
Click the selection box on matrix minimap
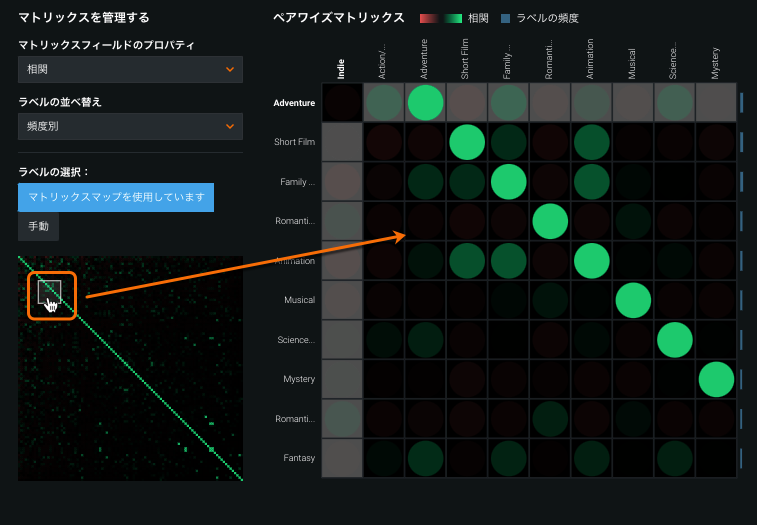coord(50,292)
